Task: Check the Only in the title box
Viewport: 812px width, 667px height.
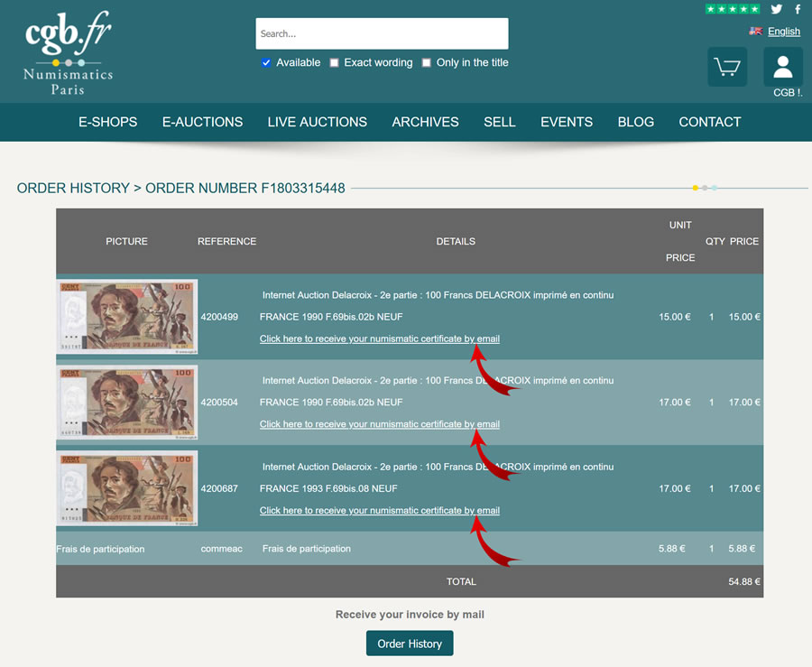Action: [x=426, y=62]
